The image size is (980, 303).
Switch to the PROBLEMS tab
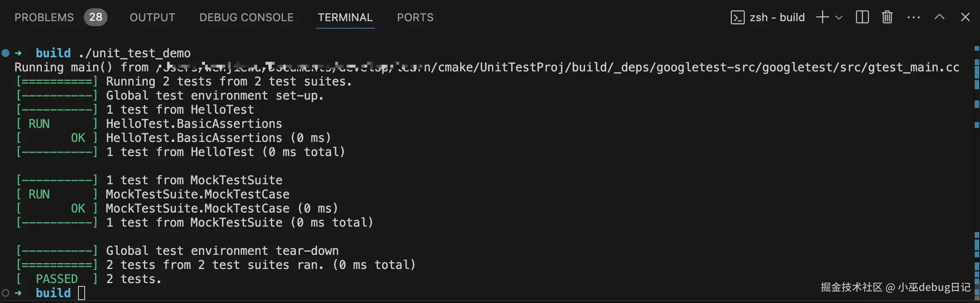click(x=44, y=17)
